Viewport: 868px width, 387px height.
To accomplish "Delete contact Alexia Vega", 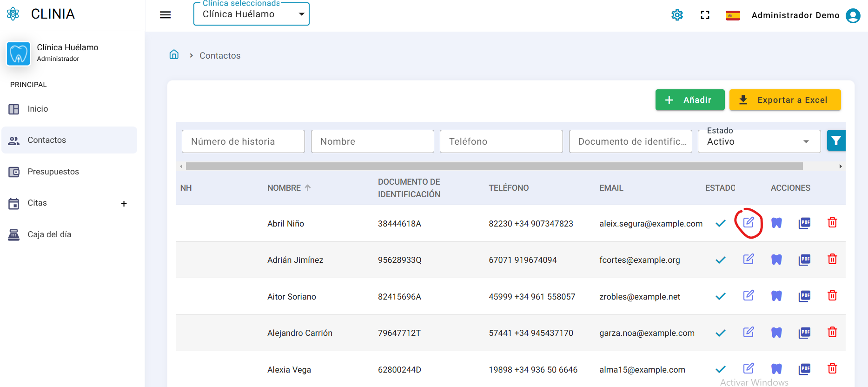I will (x=832, y=368).
